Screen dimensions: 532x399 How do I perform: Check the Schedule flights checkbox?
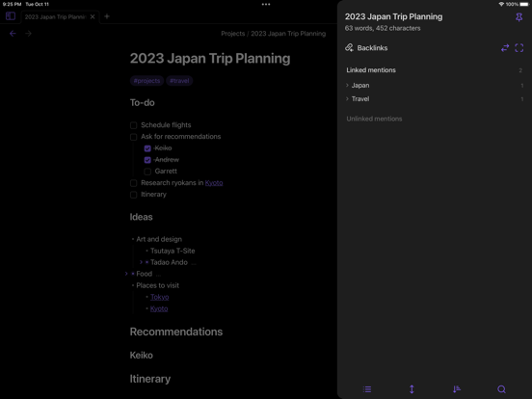pyautogui.click(x=134, y=125)
